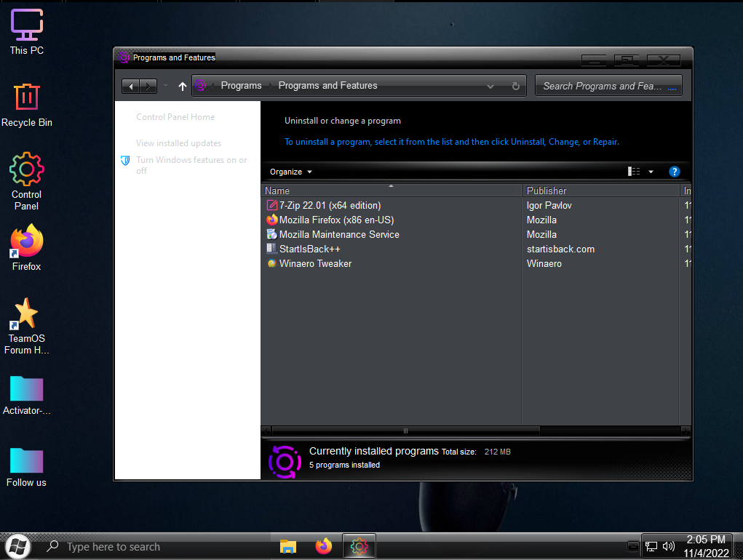
Task: Open Turn Windows features on or off
Action: click(191, 165)
